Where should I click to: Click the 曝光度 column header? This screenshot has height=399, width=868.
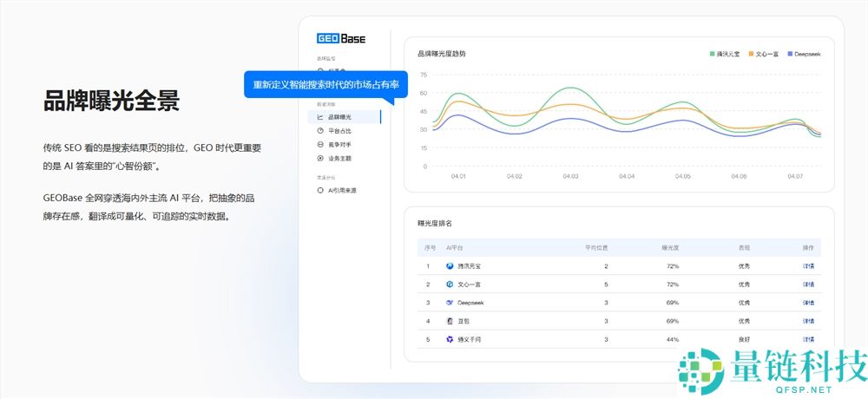(x=670, y=247)
